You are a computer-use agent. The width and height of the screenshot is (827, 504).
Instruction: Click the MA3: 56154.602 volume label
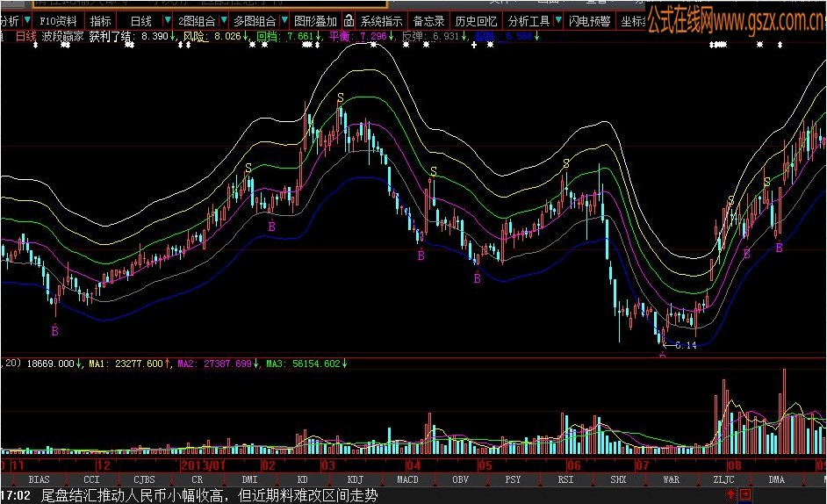tap(303, 364)
